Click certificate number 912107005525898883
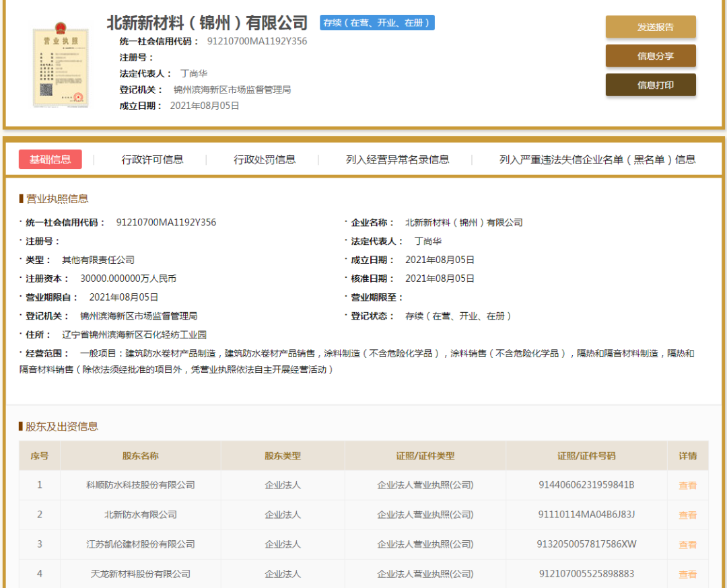727x588 pixels. 586,574
